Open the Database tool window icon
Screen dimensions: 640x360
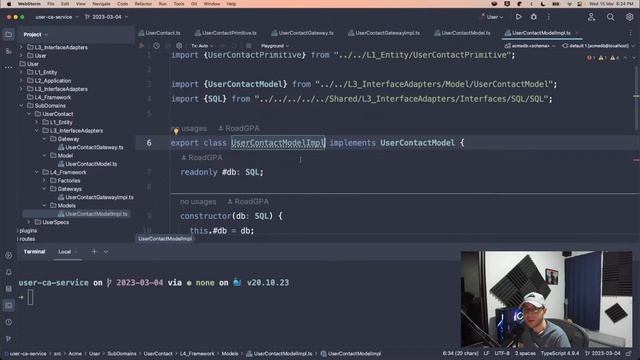click(x=9, y=289)
